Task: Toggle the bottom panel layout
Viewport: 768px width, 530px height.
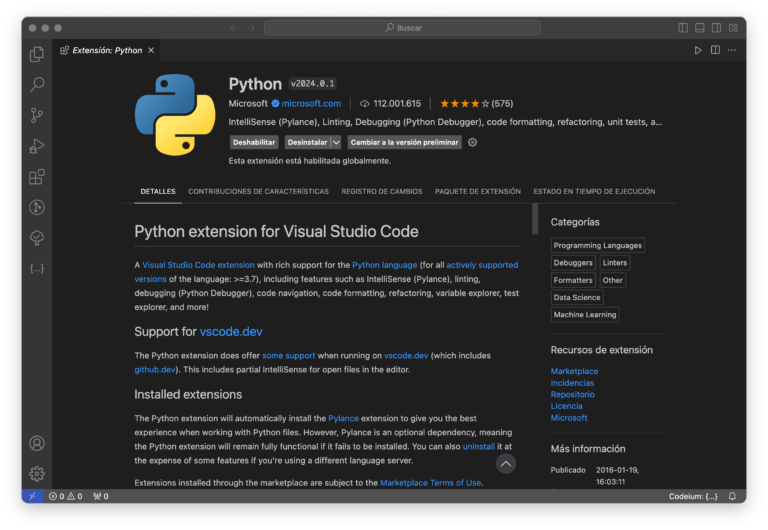Action: (x=699, y=28)
